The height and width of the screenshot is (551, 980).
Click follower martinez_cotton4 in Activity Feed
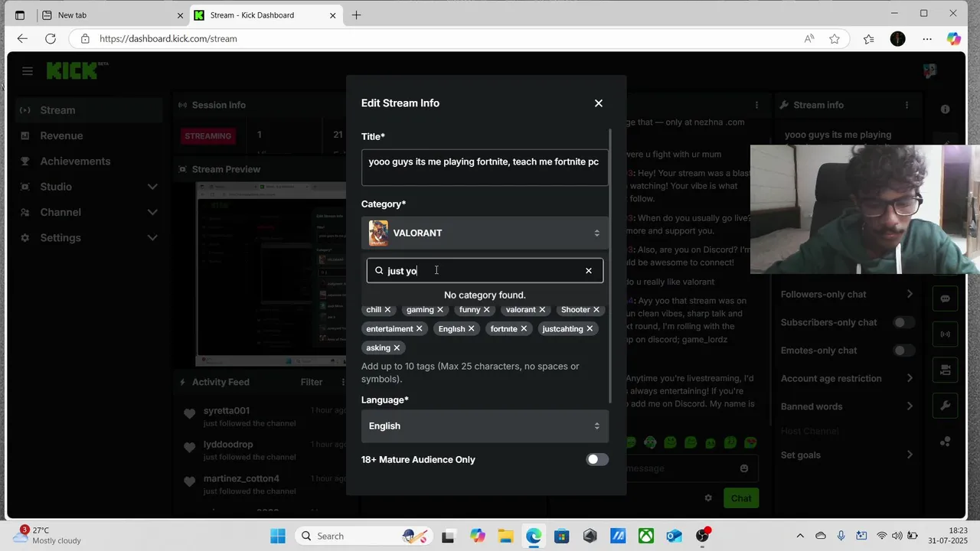click(x=241, y=479)
